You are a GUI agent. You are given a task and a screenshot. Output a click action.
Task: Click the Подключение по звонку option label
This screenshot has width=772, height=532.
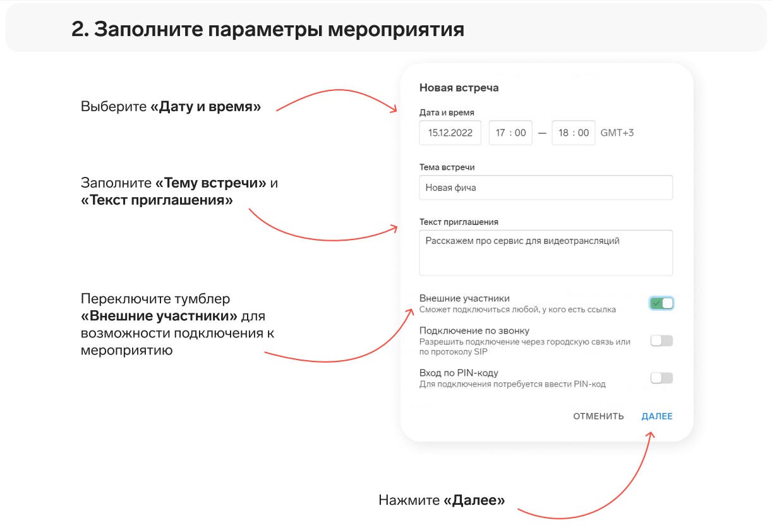[474, 330]
